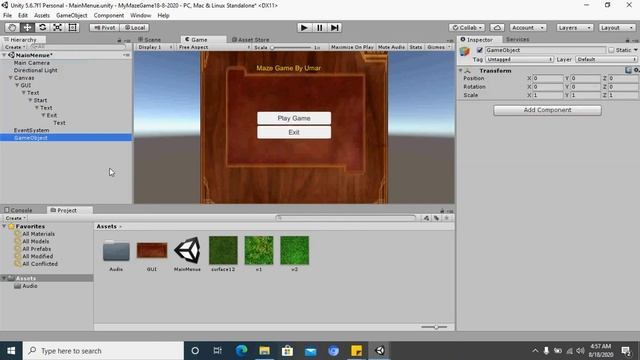Click the Step frame button

click(x=334, y=27)
